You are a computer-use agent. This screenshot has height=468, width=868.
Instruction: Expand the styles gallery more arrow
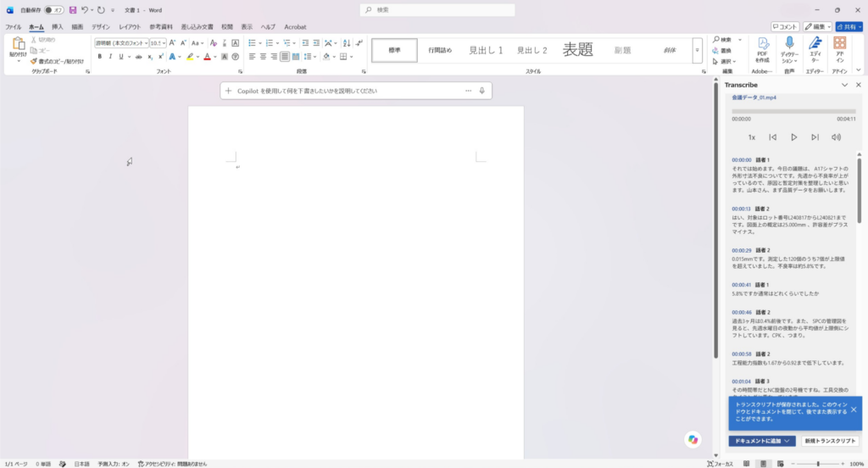697,50
